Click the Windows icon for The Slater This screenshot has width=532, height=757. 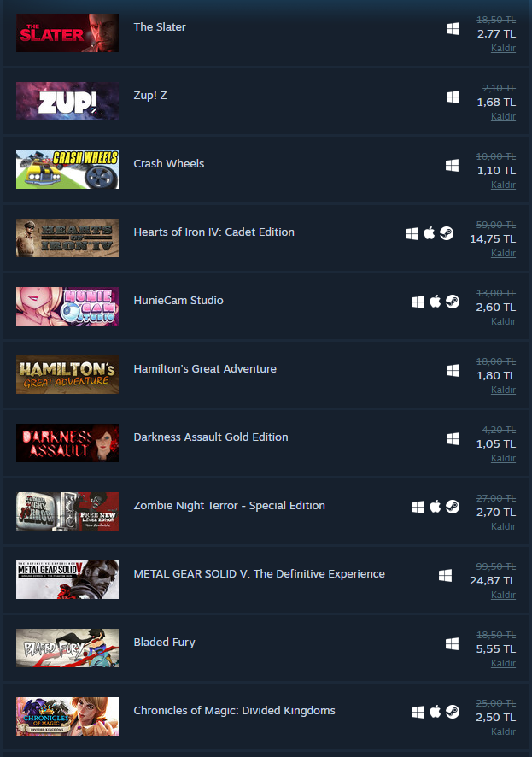pyautogui.click(x=453, y=29)
